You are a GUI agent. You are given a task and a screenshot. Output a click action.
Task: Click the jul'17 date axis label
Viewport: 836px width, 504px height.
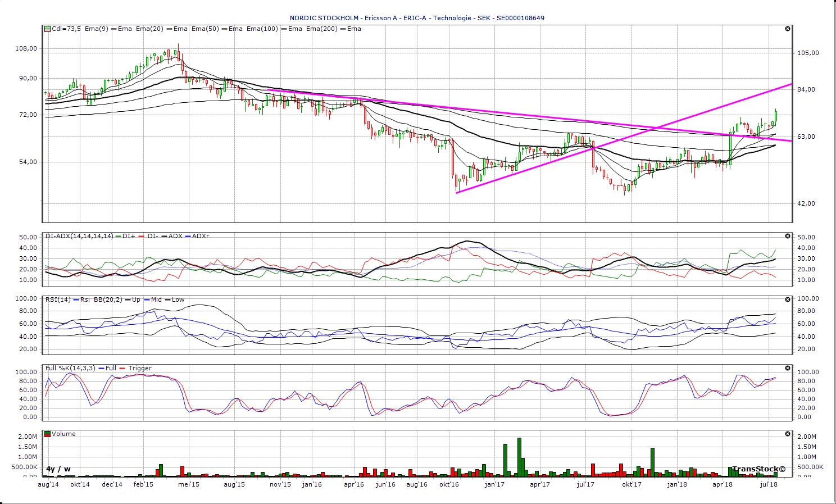[585, 484]
